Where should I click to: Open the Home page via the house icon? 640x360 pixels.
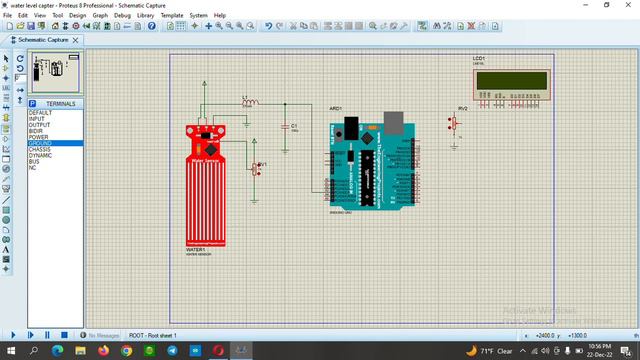pyautogui.click(x=55, y=26)
